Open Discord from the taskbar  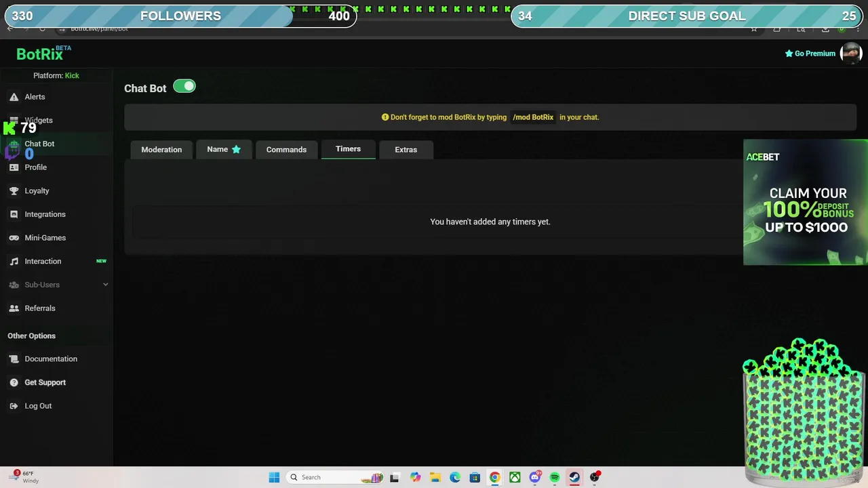535,477
